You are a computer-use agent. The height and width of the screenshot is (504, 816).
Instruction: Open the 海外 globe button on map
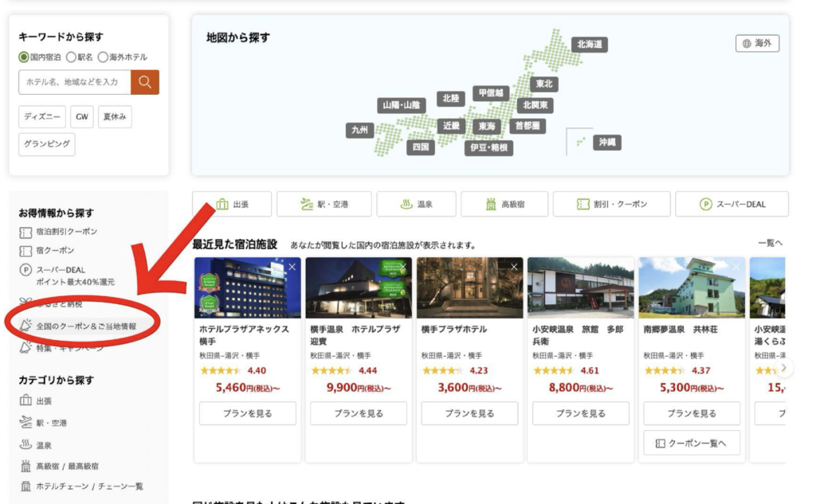click(x=757, y=43)
